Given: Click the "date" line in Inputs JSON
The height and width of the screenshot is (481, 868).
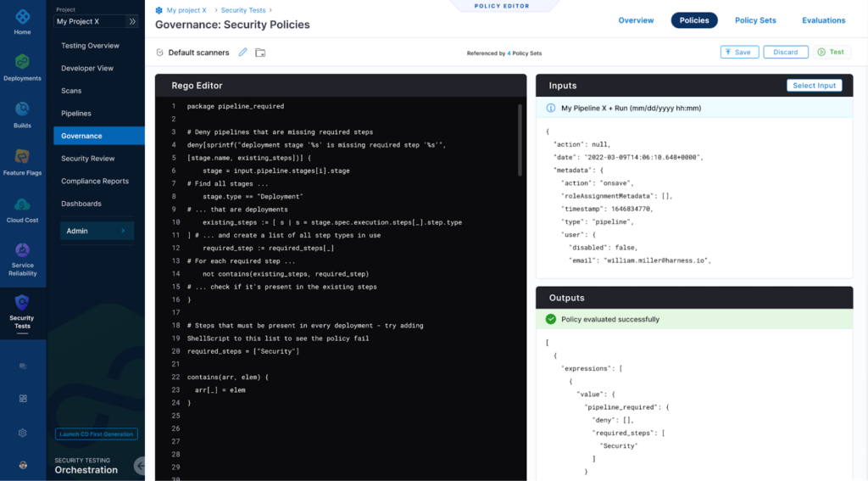Looking at the screenshot, I should coord(628,158).
